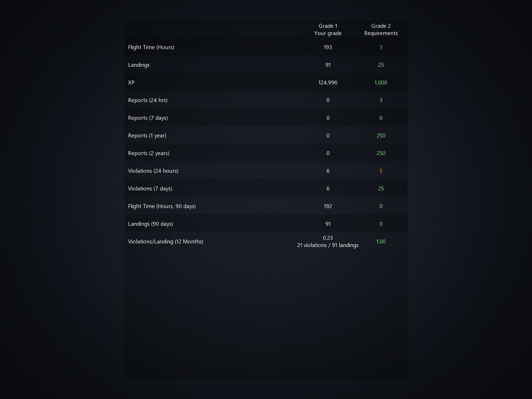Click Violations/Landing (12 Months) label
The width and height of the screenshot is (532, 399).
166,242
